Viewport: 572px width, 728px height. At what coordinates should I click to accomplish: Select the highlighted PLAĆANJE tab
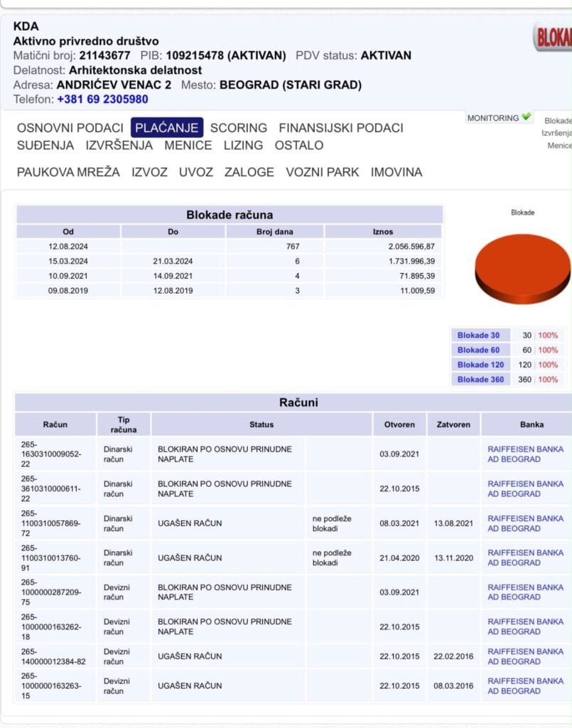click(167, 128)
